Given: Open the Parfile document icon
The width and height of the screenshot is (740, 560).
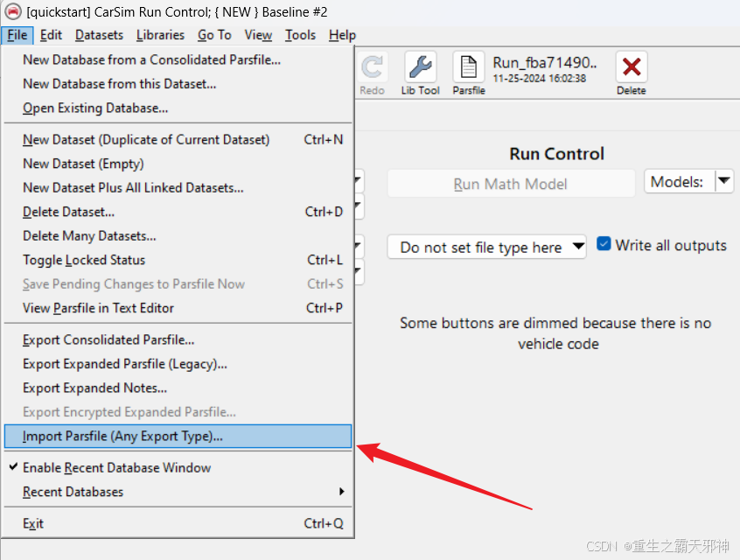Looking at the screenshot, I should point(469,67).
